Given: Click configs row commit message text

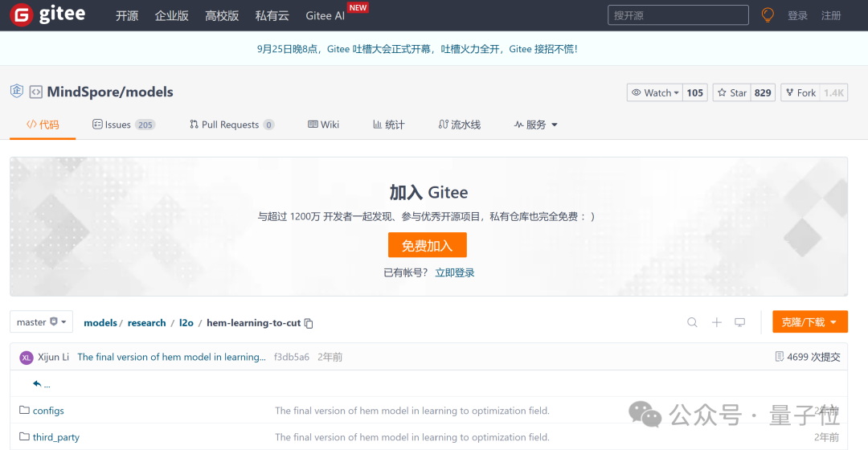Looking at the screenshot, I should 411,411.
